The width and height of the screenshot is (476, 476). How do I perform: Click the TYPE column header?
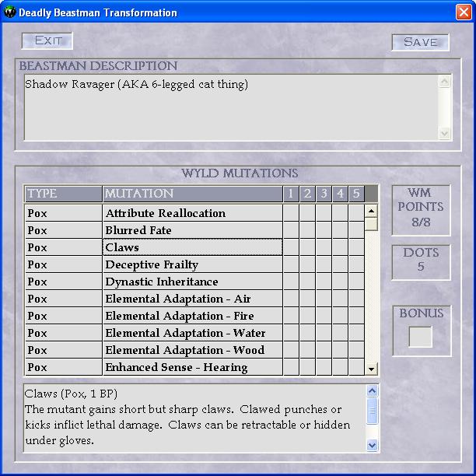pos(64,194)
